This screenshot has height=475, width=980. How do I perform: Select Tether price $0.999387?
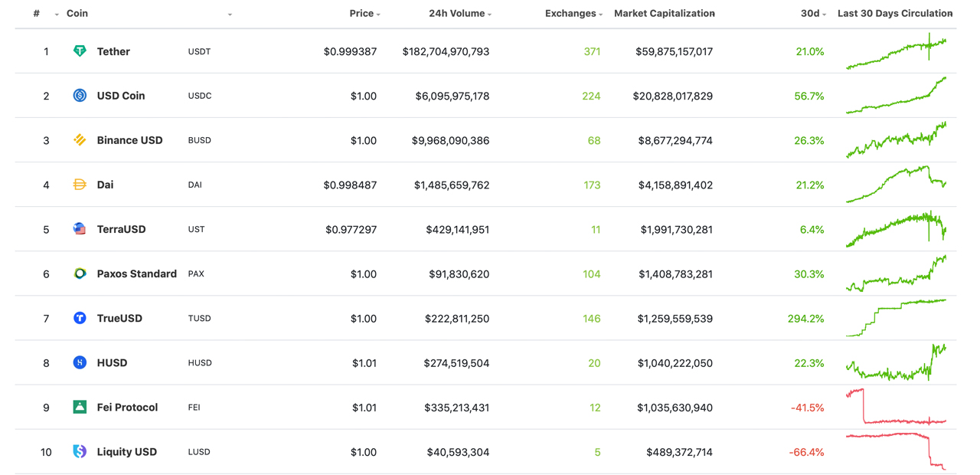click(350, 51)
